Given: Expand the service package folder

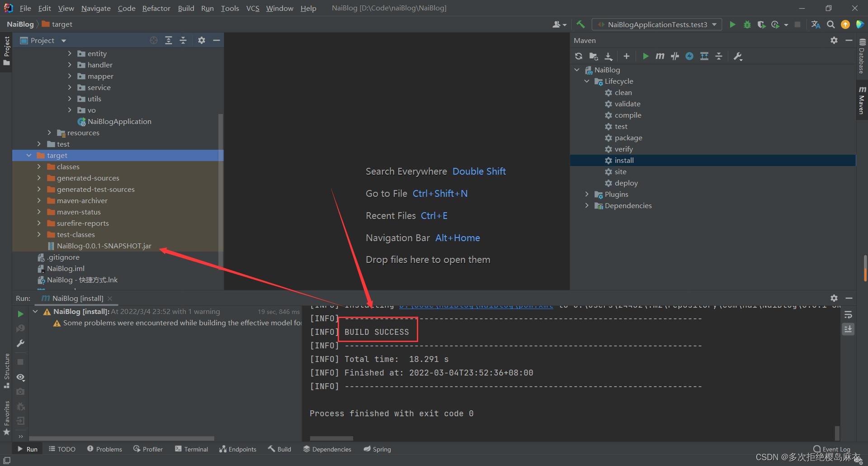Looking at the screenshot, I should [x=70, y=87].
